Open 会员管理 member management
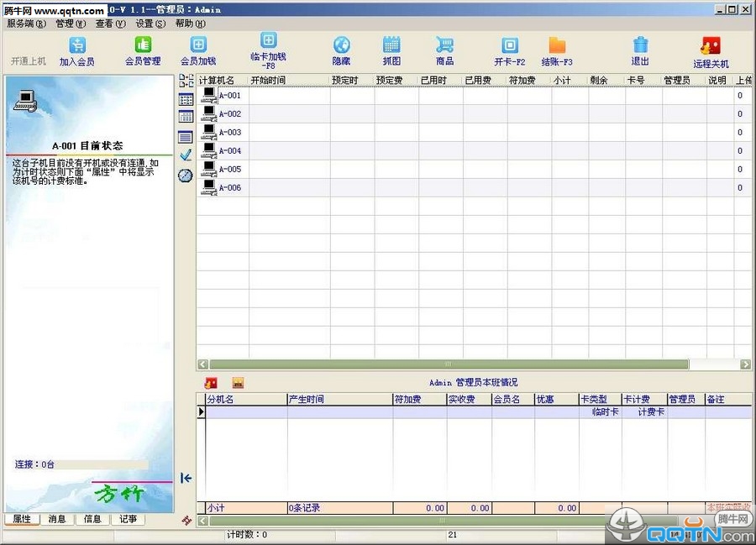 (143, 46)
